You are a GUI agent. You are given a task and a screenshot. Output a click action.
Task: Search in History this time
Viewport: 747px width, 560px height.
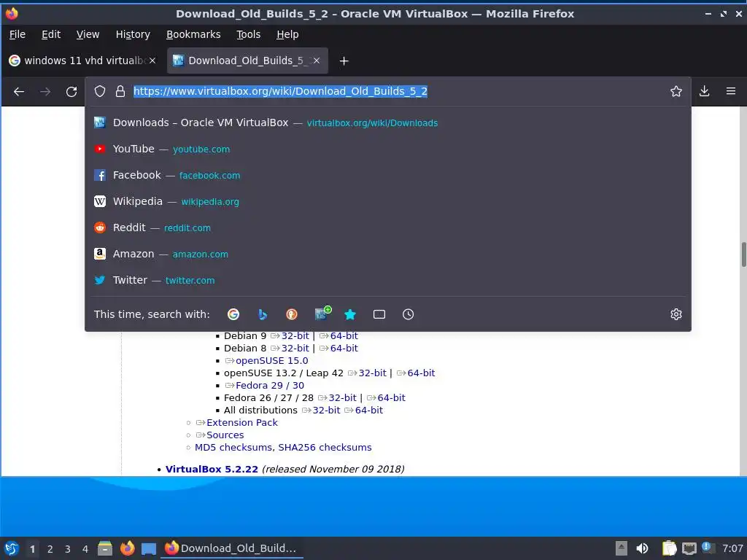coord(409,314)
